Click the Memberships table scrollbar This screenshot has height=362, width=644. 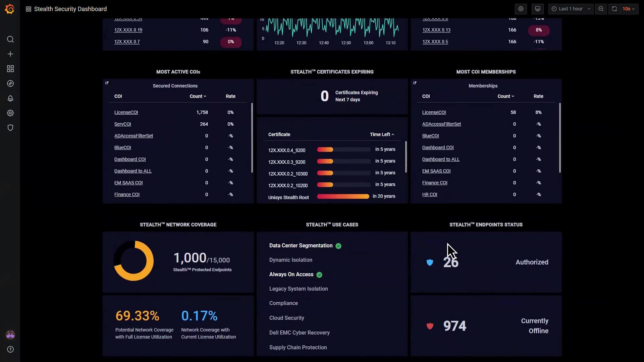pyautogui.click(x=560, y=138)
